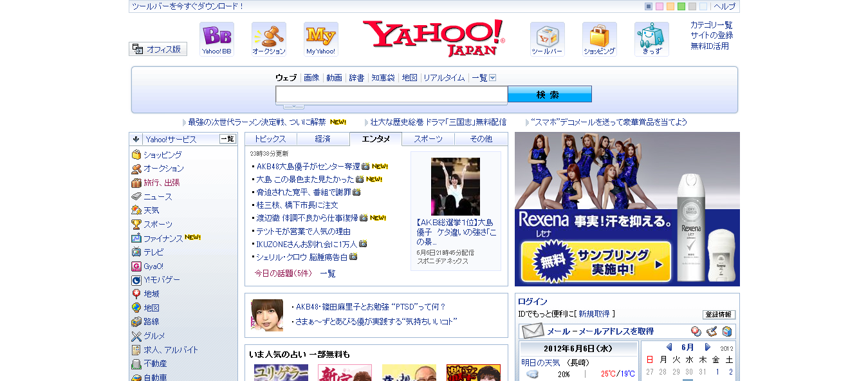Viewport: 868px width, 381px height.
Task: Open the ログイン link
Action: click(x=532, y=301)
